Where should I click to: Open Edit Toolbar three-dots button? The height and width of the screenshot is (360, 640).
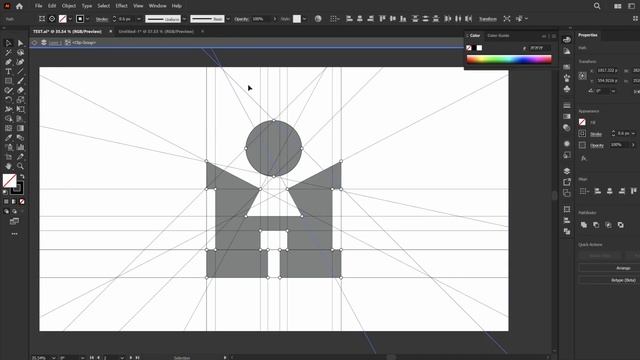(x=14, y=234)
